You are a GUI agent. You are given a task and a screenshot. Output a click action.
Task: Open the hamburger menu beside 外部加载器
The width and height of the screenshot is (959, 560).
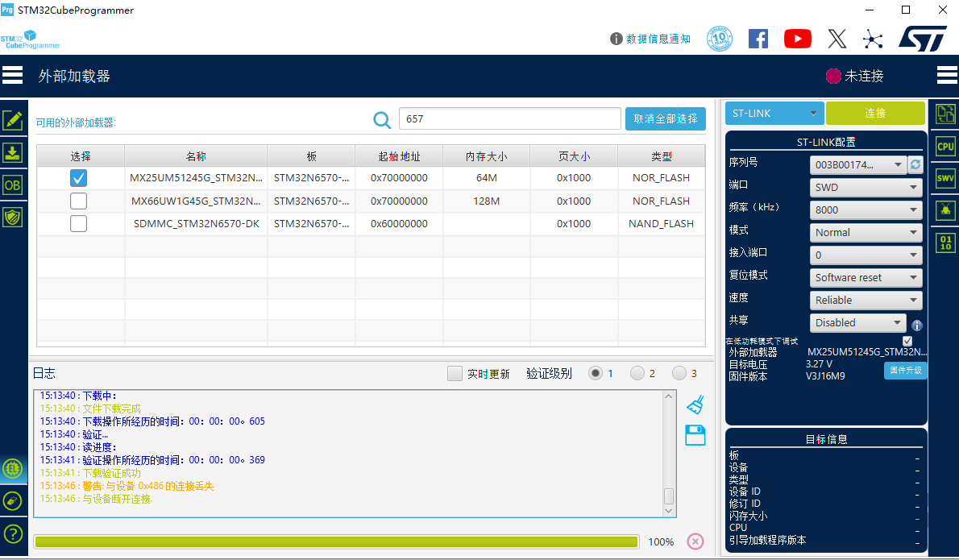click(12, 75)
